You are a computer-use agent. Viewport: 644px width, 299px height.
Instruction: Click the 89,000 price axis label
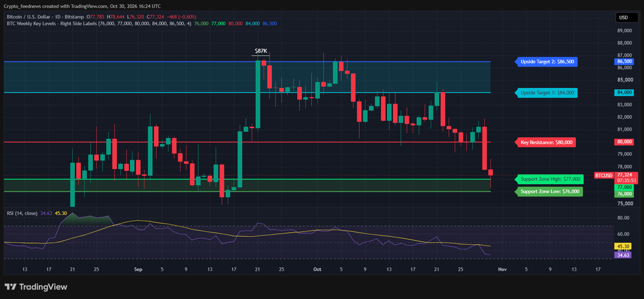[625, 31]
